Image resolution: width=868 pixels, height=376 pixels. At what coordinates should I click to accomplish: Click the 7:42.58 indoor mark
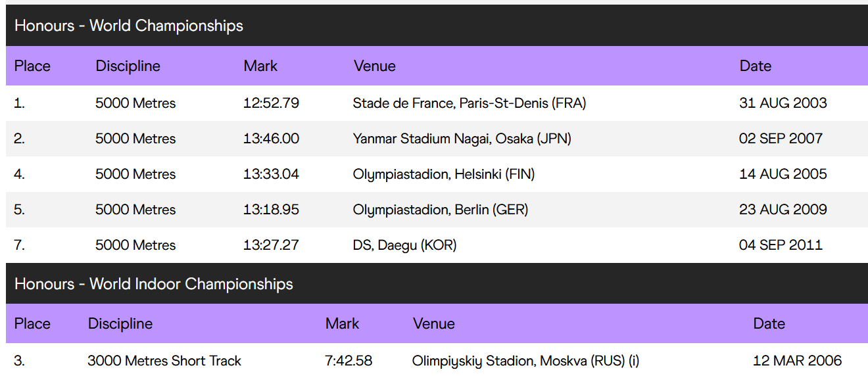tap(349, 361)
